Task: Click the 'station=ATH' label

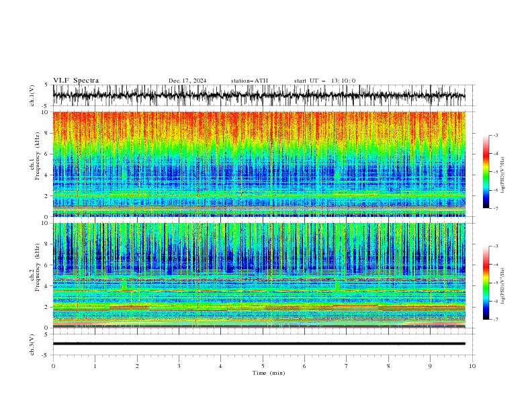Action: tap(249, 81)
